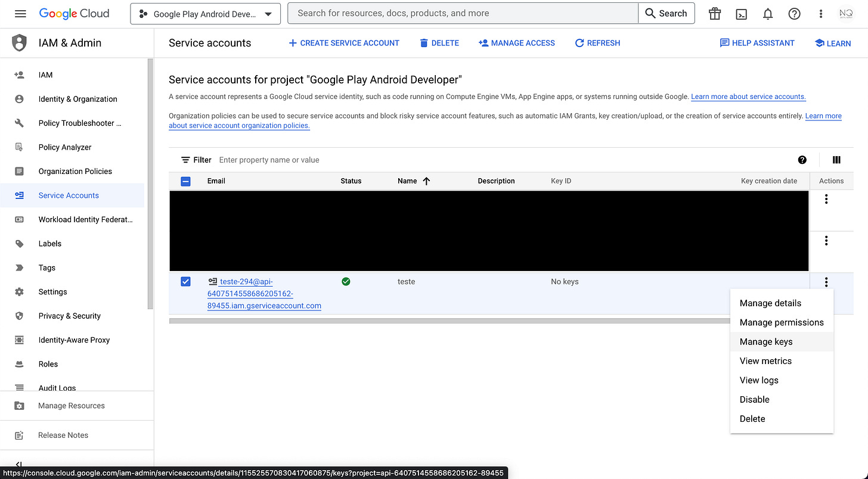Viewport: 868px width, 479px height.
Task: Open actions menu for first service account row
Action: [826, 199]
